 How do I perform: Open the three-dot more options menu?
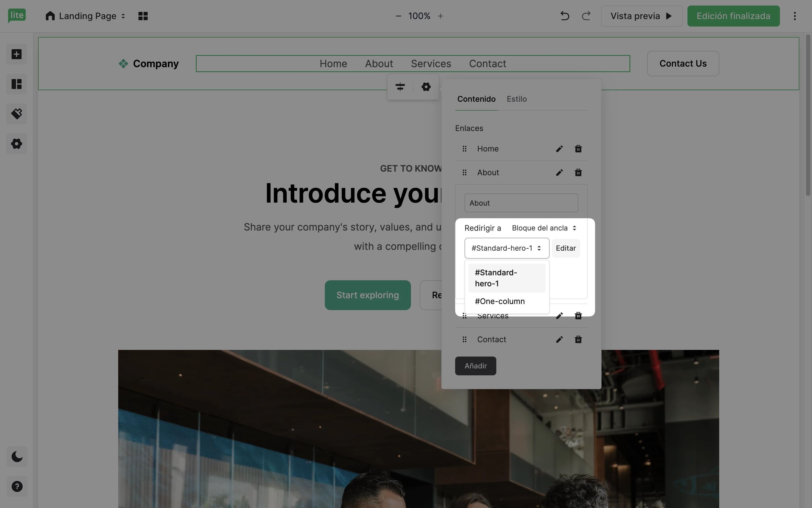click(795, 16)
